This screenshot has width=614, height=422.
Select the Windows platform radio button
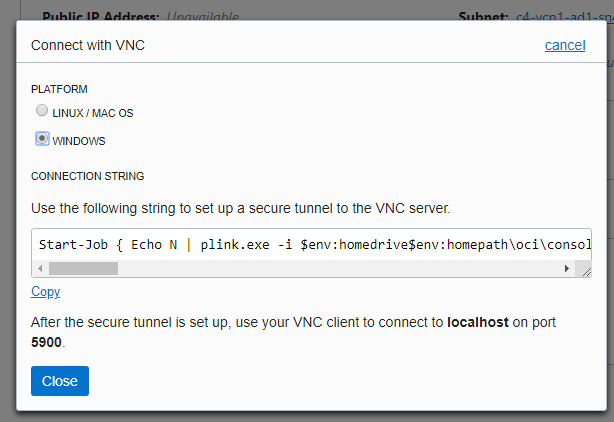tap(42, 139)
